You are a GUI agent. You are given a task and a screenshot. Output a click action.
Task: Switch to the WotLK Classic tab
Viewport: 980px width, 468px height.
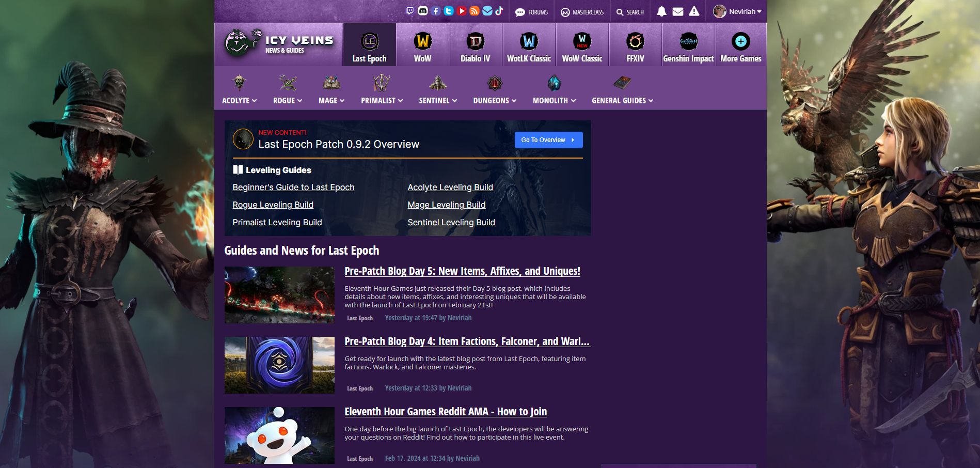[529, 44]
